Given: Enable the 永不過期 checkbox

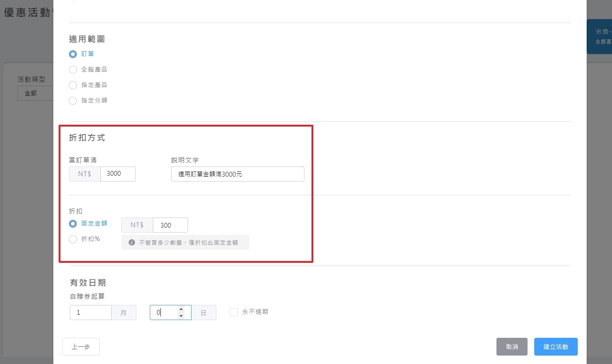Looking at the screenshot, I should pyautogui.click(x=233, y=312).
